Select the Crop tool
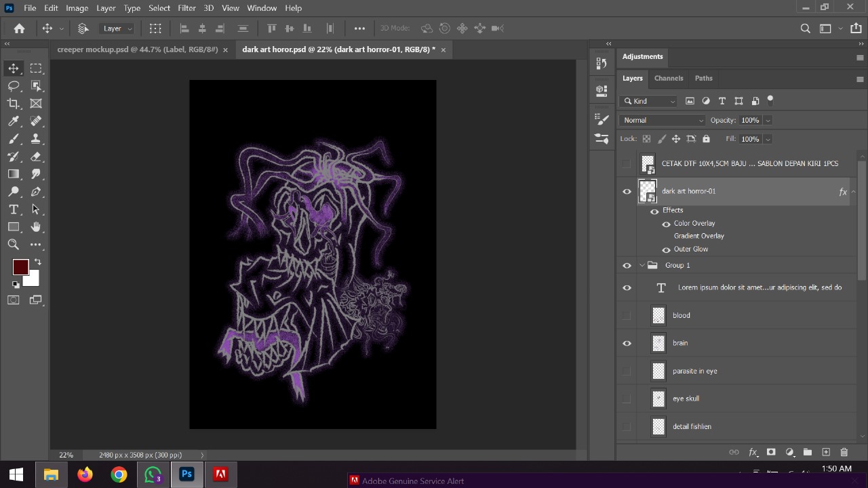Screen dimensions: 868x488 coord(14,104)
